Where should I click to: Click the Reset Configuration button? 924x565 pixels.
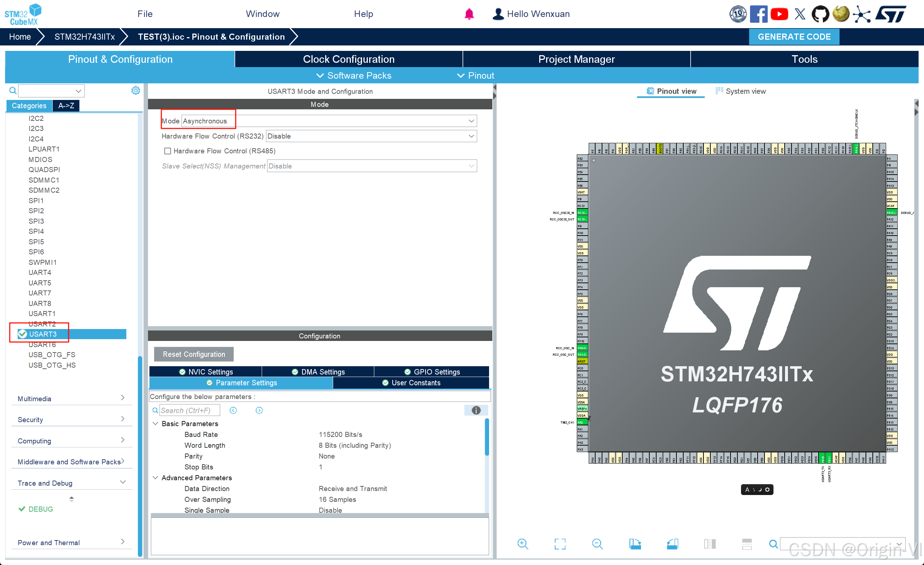click(193, 354)
